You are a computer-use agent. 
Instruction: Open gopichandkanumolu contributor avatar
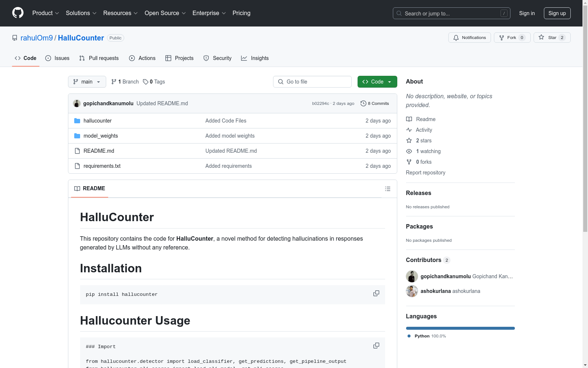coord(412,276)
